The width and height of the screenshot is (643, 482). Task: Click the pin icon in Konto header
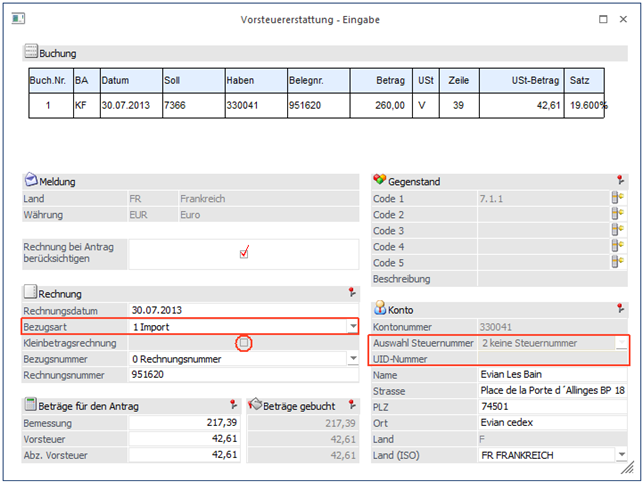pos(621,309)
